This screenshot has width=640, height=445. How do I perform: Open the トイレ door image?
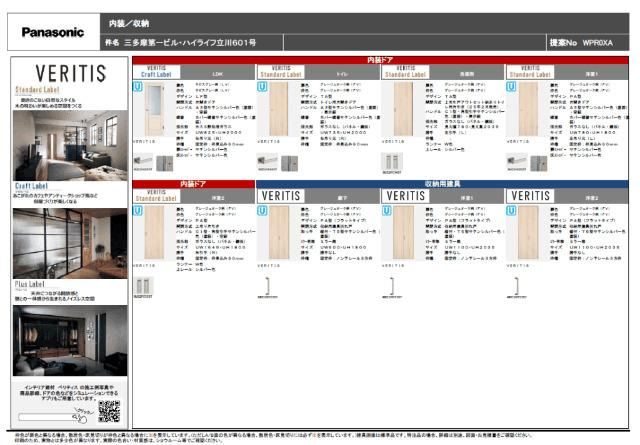click(x=279, y=109)
